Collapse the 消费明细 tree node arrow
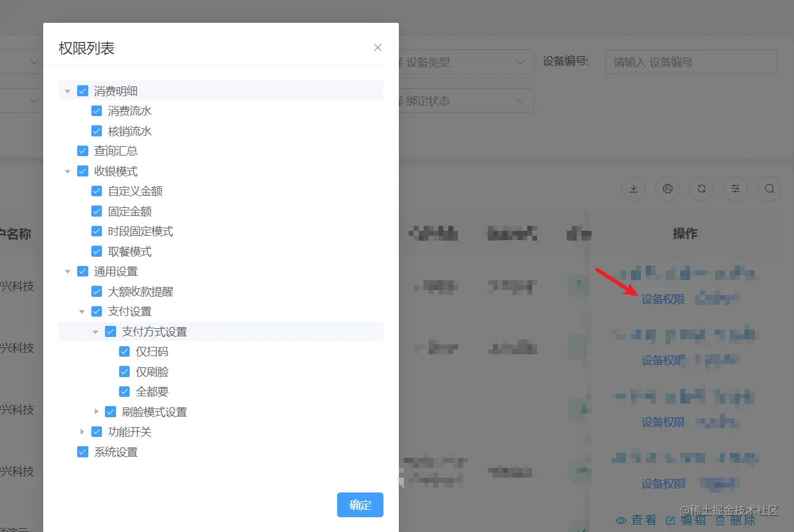This screenshot has width=794, height=532. point(68,91)
